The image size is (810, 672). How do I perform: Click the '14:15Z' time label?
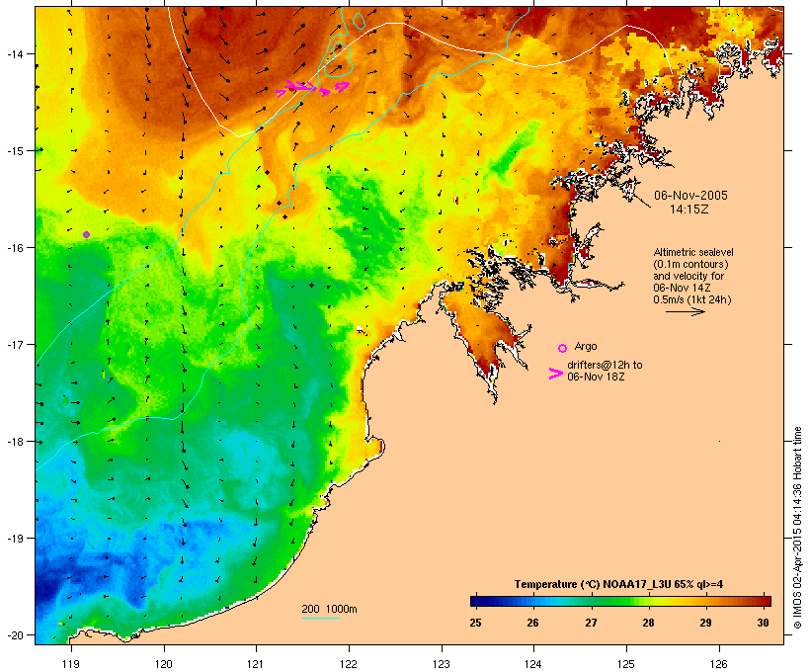point(689,210)
